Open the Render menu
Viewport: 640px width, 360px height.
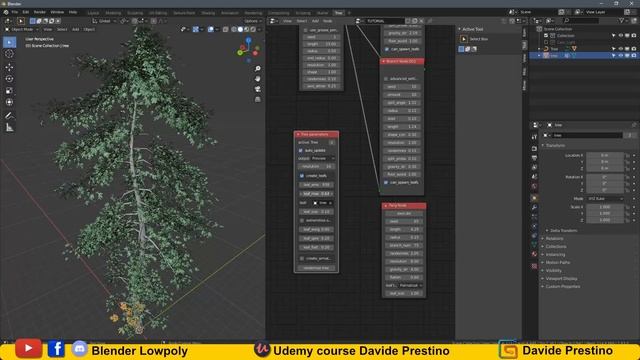point(40,12)
